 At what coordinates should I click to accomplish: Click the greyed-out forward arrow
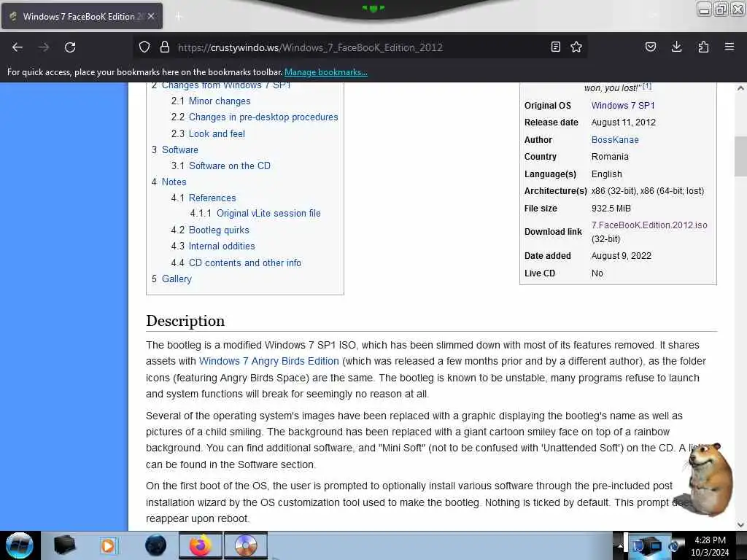44,47
